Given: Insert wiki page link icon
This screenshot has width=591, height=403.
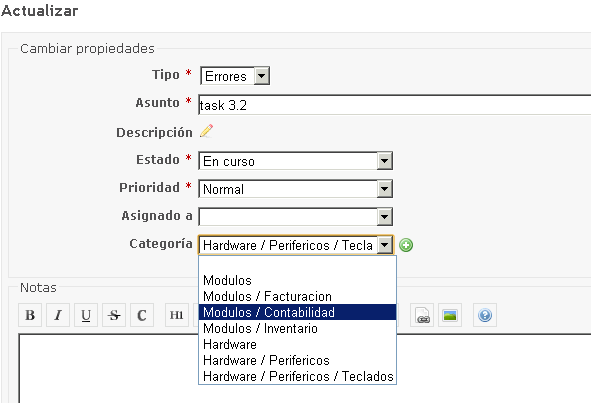Looking at the screenshot, I should coord(422,315).
